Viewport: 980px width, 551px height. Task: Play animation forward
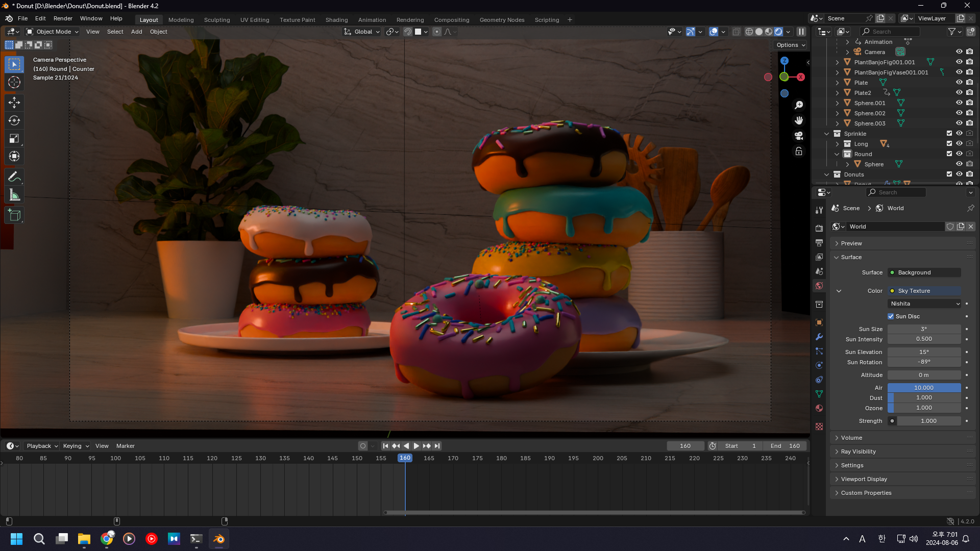(416, 446)
